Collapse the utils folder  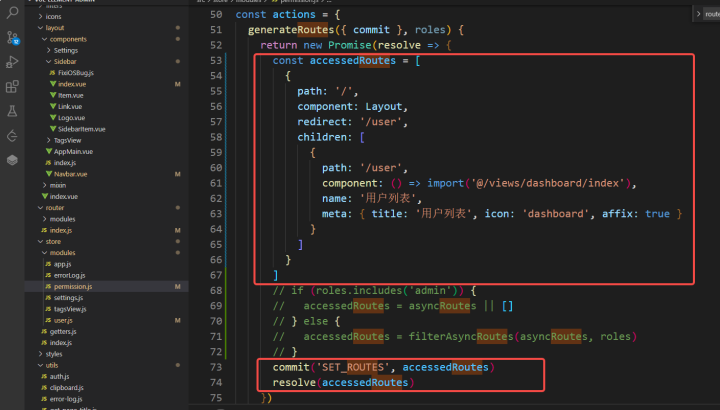(x=51, y=365)
